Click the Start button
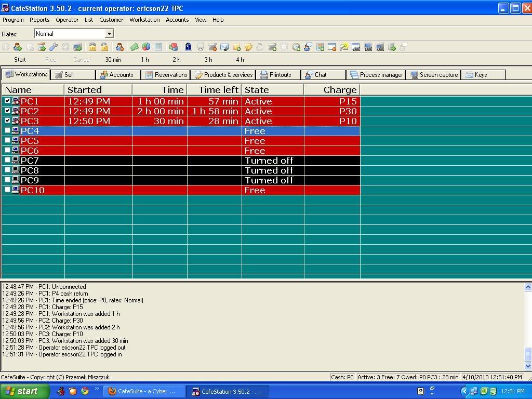The height and width of the screenshot is (399, 532). tap(20, 60)
